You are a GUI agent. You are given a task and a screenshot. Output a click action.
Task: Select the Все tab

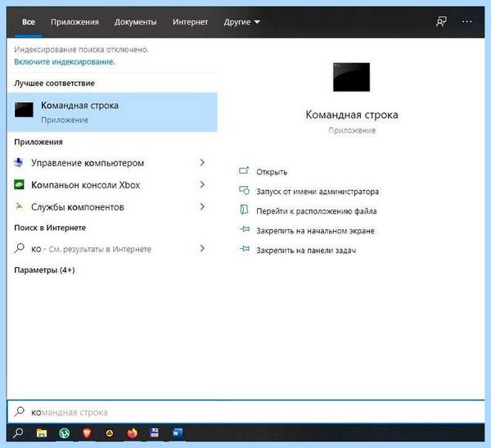pos(29,22)
